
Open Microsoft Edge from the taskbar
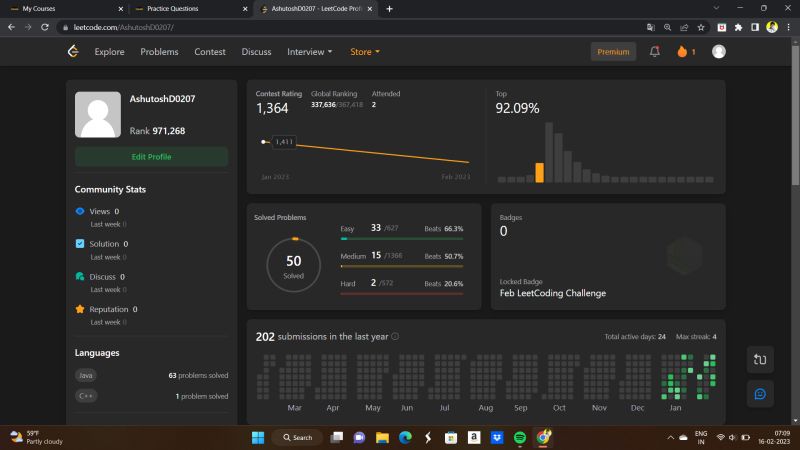point(406,438)
